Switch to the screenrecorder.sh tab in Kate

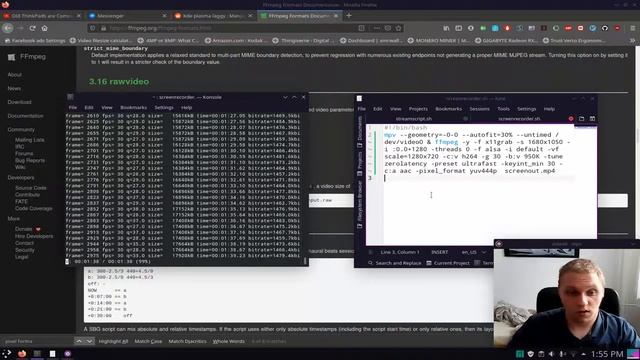pyautogui.click(x=519, y=119)
